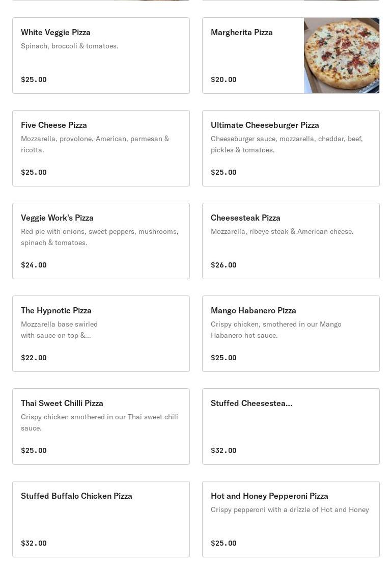Click the Five Cheese Pizza description text
392x564 pixels.
[x=95, y=144]
